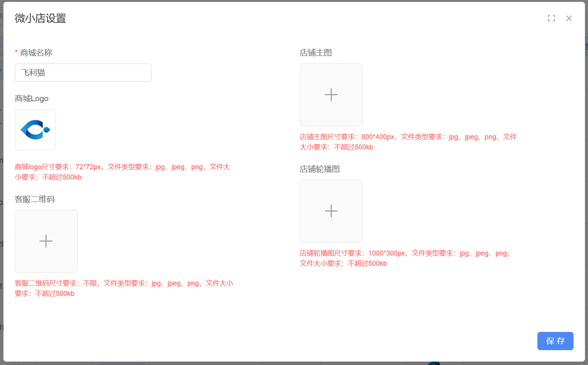Click the 客服二维码尺寸要求 hint text

click(124, 288)
